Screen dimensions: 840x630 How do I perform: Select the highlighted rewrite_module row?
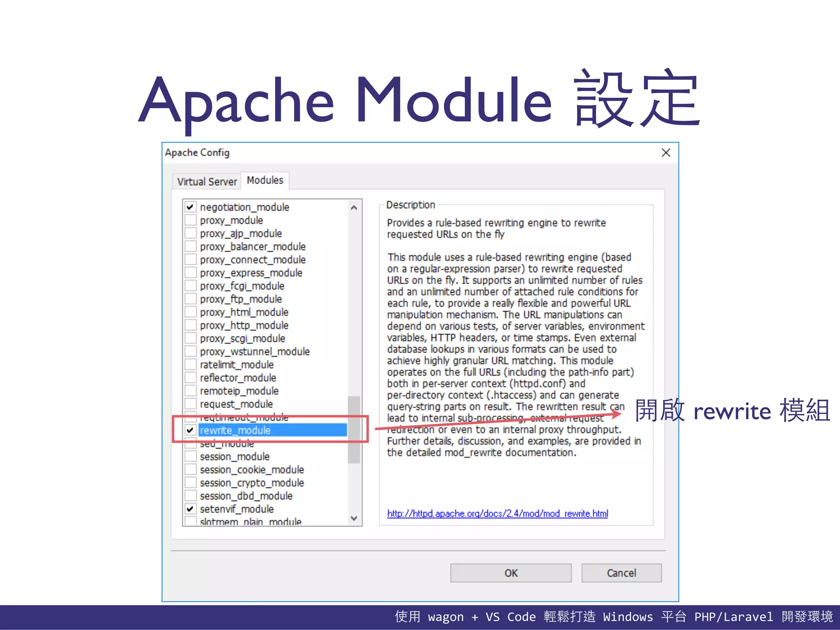[x=273, y=430]
